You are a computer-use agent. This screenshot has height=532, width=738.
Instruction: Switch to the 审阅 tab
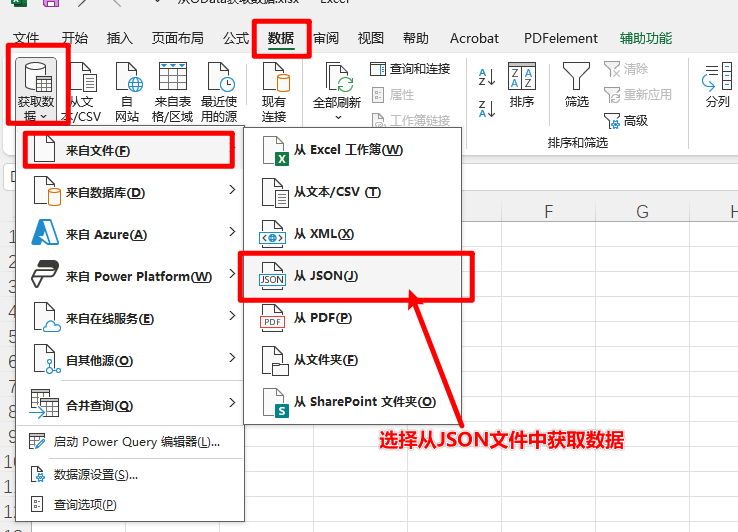click(326, 38)
